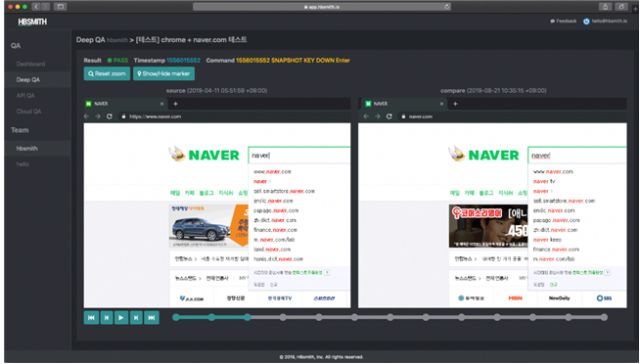
Task: Open Dashboard in the QA sidebar
Action: coord(31,64)
